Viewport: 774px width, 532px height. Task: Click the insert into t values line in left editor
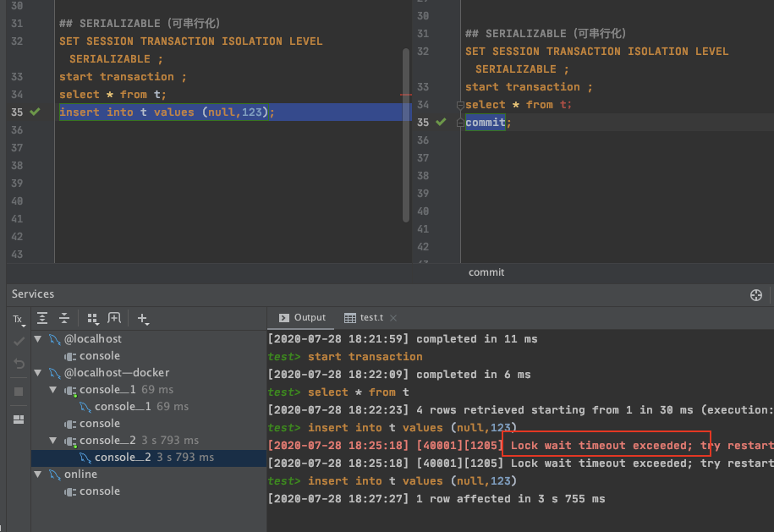click(x=167, y=112)
